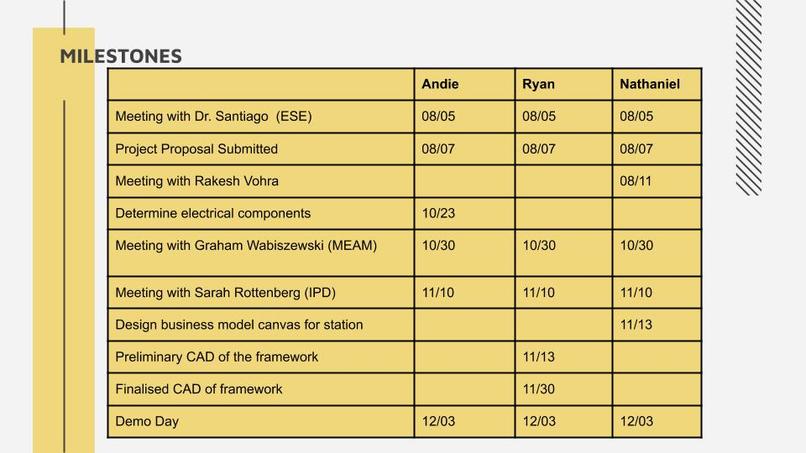Click Design business model canvas cell
Screen dimensions: 806x453
click(261, 325)
